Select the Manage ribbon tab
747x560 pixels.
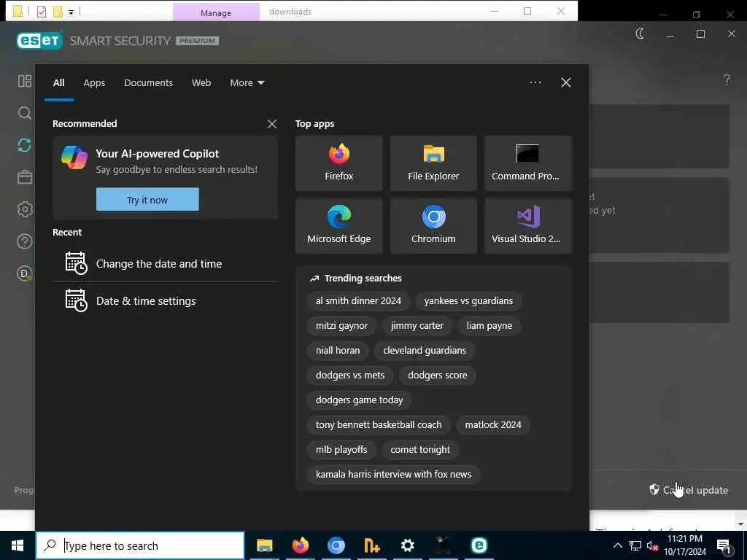pyautogui.click(x=216, y=12)
